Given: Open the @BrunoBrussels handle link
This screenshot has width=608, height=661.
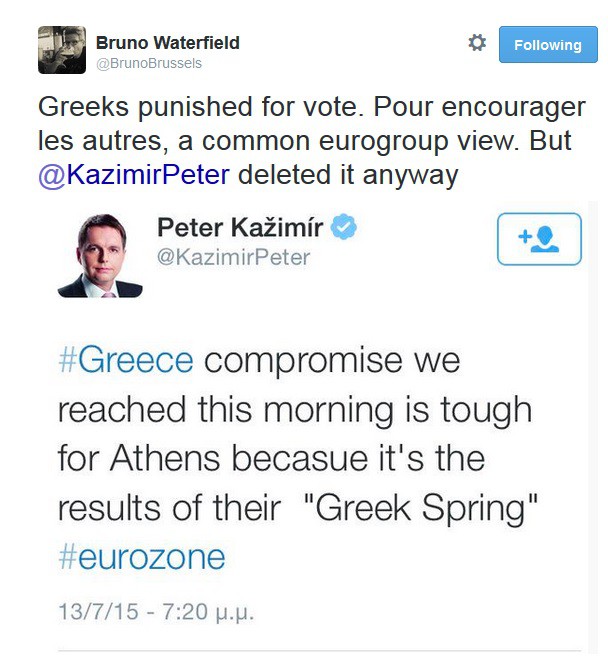Looking at the screenshot, I should coord(149,63).
